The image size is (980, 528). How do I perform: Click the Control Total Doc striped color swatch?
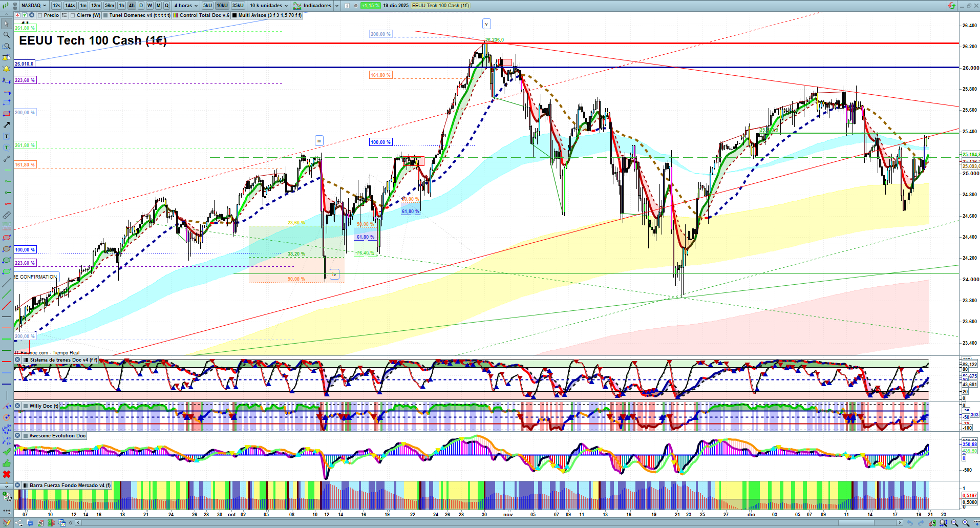(x=176, y=15)
